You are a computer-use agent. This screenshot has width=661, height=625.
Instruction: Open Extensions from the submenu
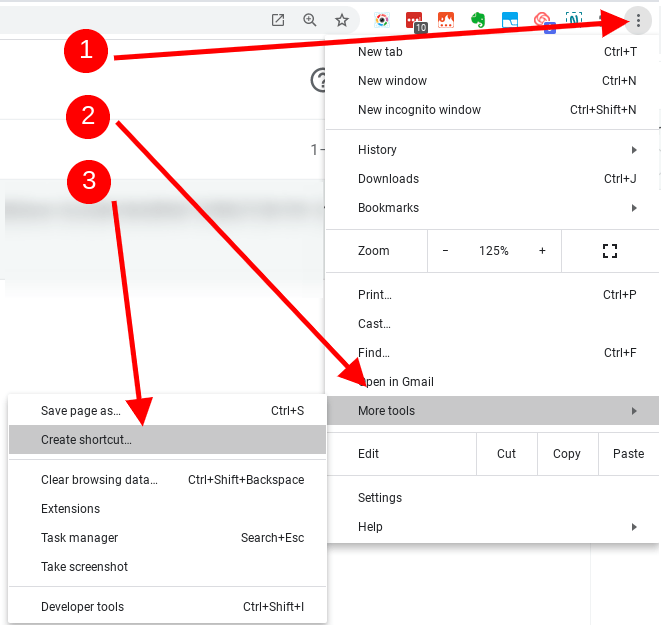pyautogui.click(x=167, y=509)
